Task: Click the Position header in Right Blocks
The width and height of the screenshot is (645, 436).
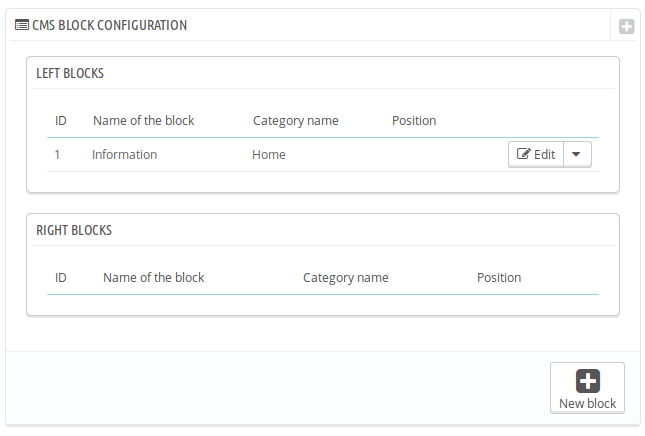Action: pyautogui.click(x=499, y=277)
